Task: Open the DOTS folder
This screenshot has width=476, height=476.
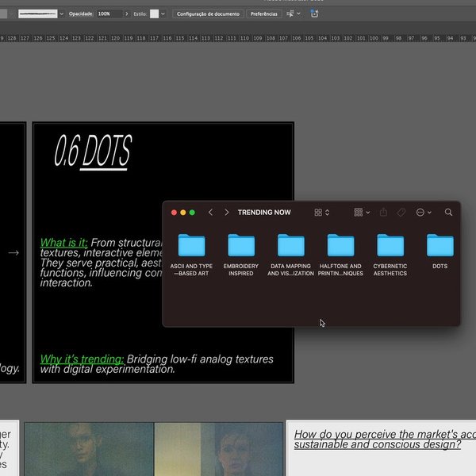Action: pyautogui.click(x=440, y=245)
